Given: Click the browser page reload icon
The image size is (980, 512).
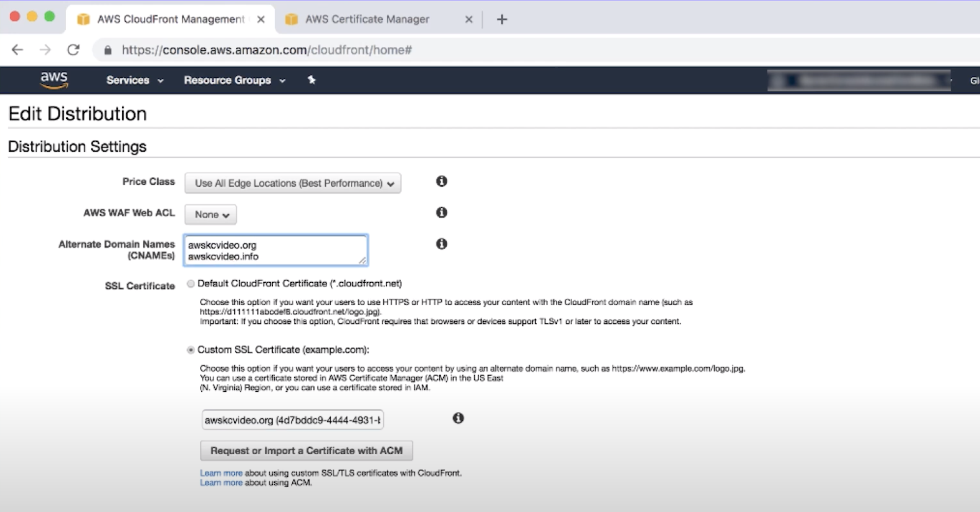Looking at the screenshot, I should pos(74,49).
